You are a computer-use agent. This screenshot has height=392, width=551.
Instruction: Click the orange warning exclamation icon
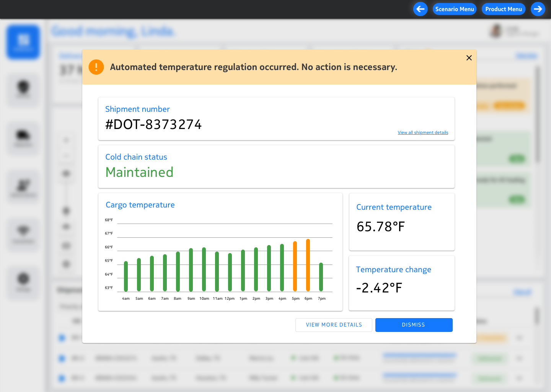tap(96, 67)
